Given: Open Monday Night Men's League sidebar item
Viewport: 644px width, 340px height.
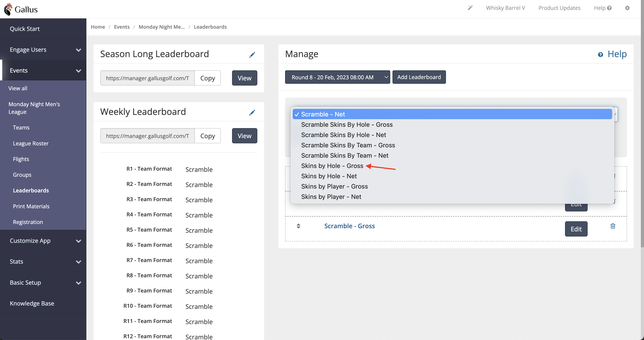Looking at the screenshot, I should pos(34,108).
